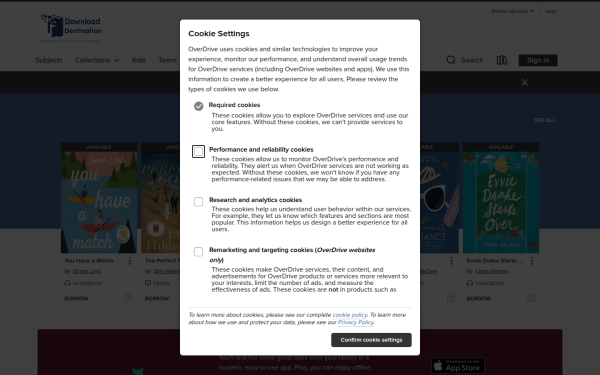Screen dimensions: 600x375
Task: Open the cookie policy link
Action: tap(350, 315)
